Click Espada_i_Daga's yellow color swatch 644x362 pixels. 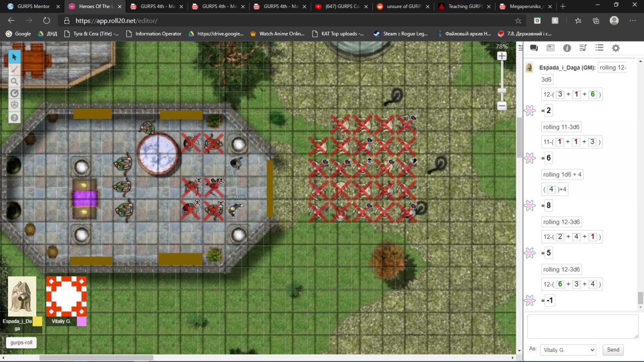[x=37, y=321]
